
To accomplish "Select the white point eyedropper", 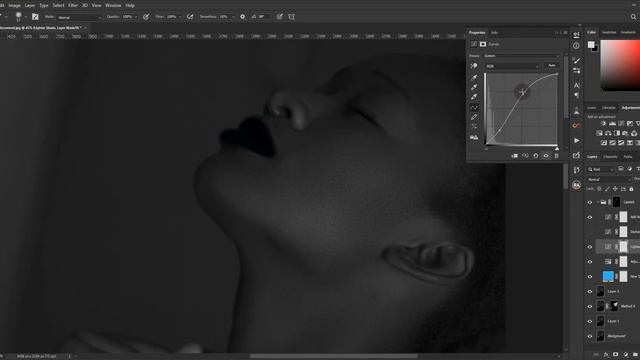I will point(474,97).
